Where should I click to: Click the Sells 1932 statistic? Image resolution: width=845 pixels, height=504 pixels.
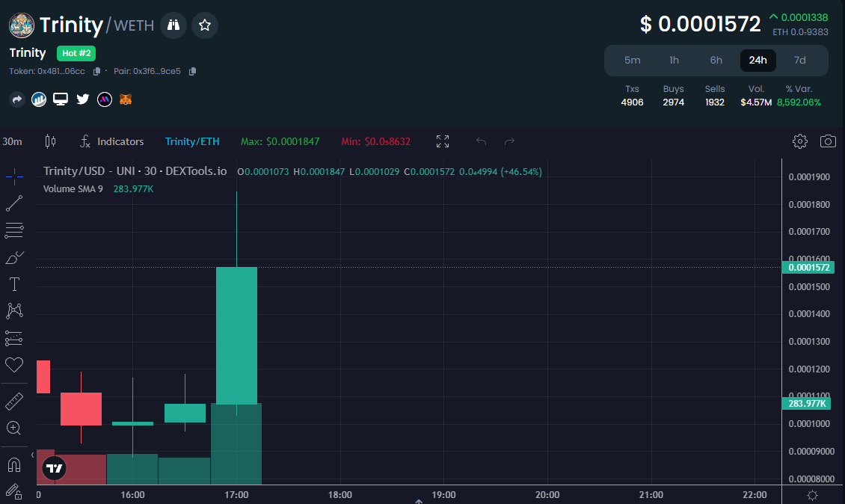(x=715, y=96)
